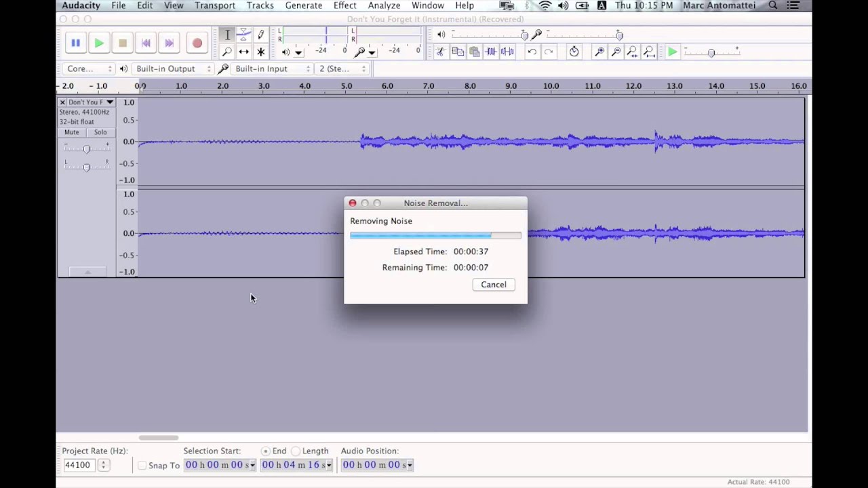Start playback with the green Play button

pos(99,43)
